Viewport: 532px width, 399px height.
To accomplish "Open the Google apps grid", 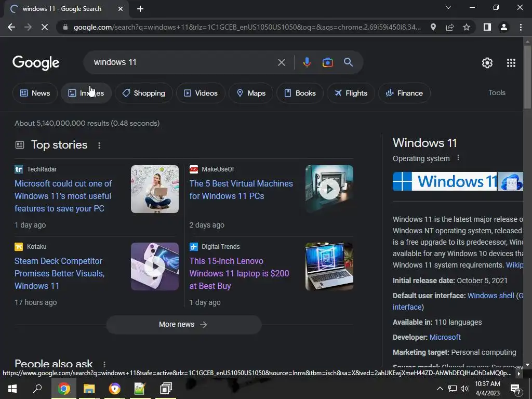I will [x=511, y=63].
